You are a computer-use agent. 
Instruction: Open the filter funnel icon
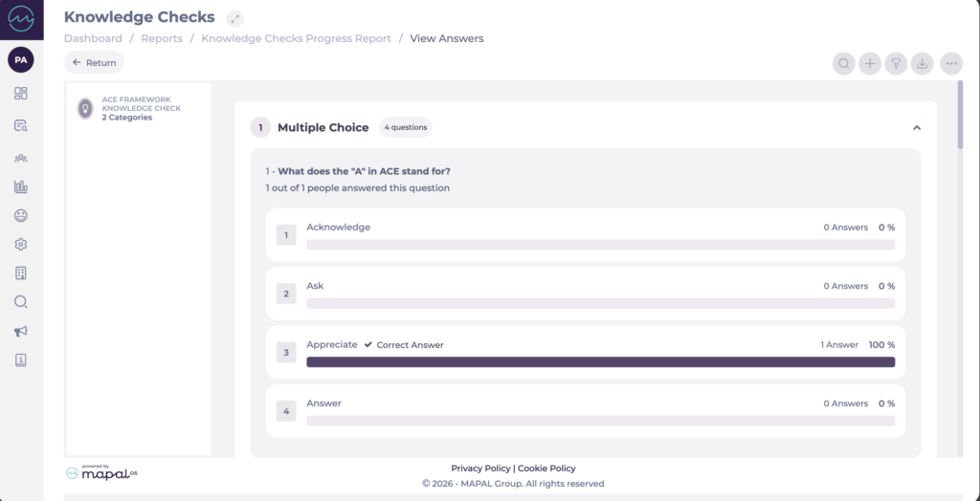click(x=896, y=63)
